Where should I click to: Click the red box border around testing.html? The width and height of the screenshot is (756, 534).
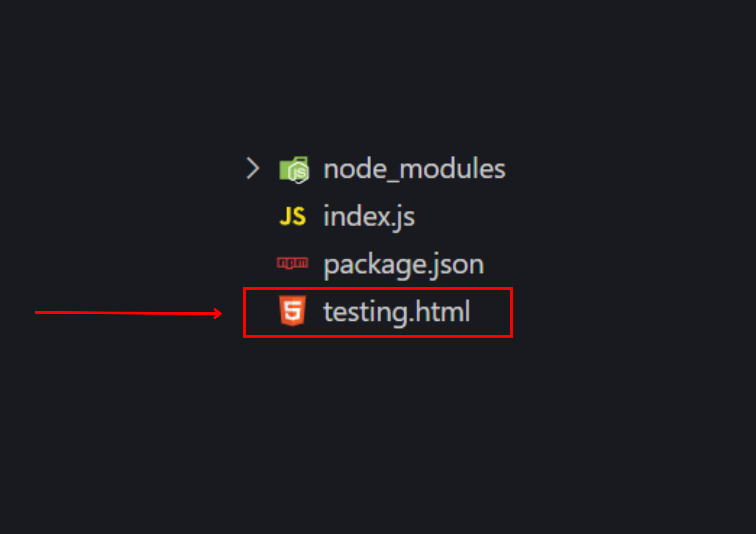tap(378, 289)
